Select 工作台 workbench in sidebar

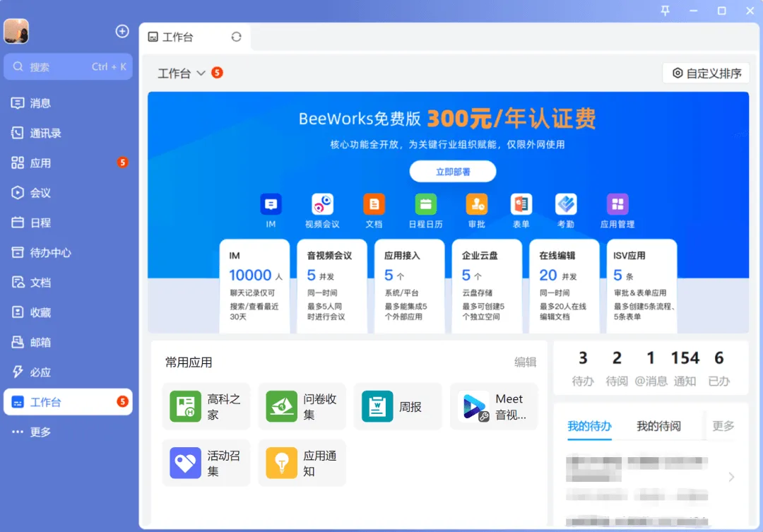(x=68, y=402)
